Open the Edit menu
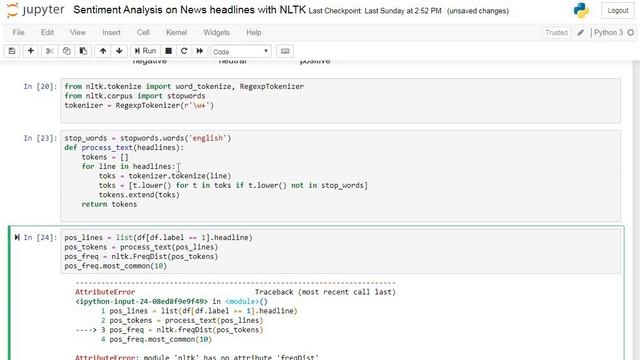 pos(47,33)
